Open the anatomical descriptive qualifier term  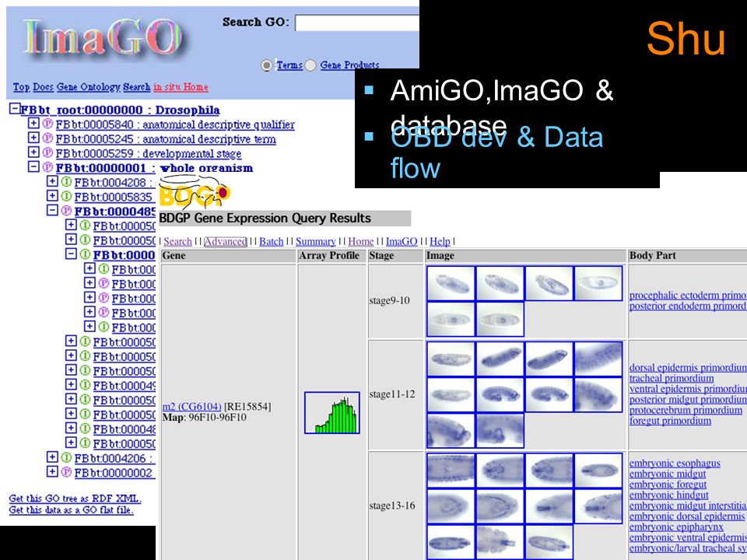tap(175, 124)
